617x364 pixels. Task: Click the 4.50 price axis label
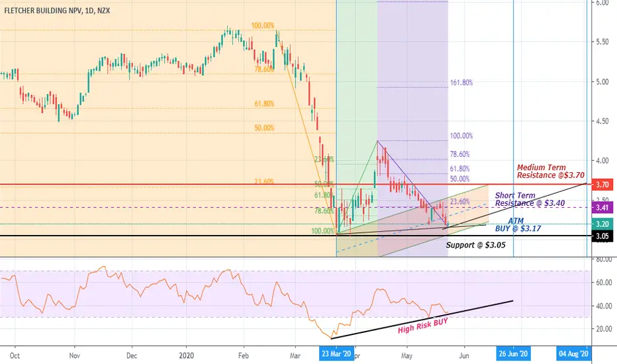tap(602, 121)
